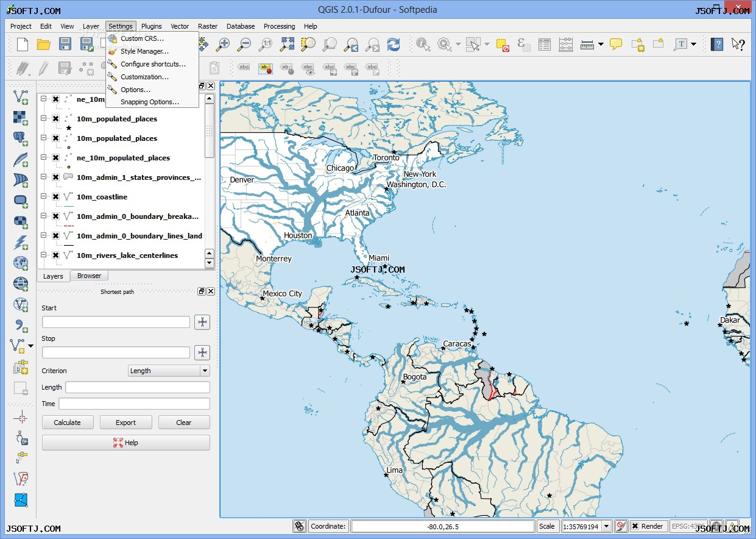Open Help Contents book icon
The height and width of the screenshot is (539, 756).
(717, 44)
